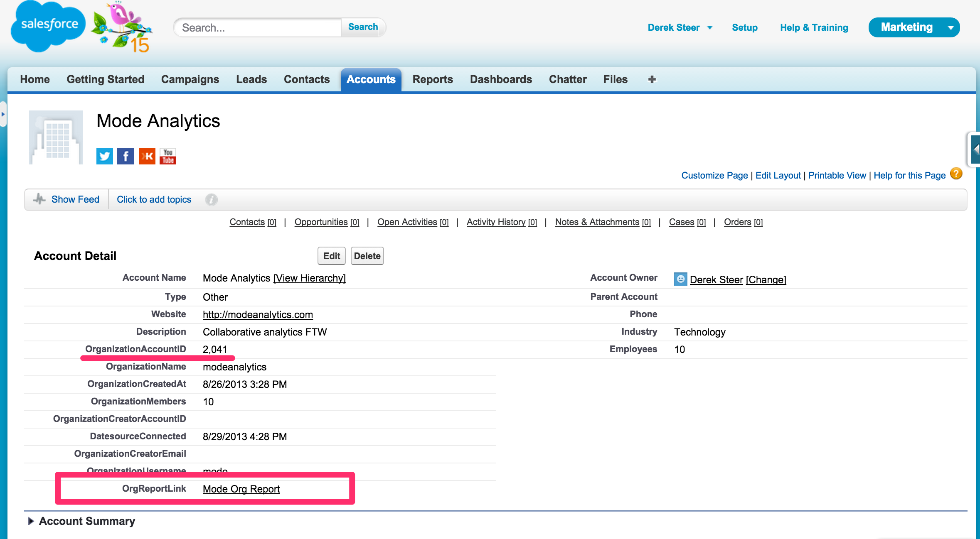
Task: Open the Getting Started tab
Action: (x=106, y=79)
